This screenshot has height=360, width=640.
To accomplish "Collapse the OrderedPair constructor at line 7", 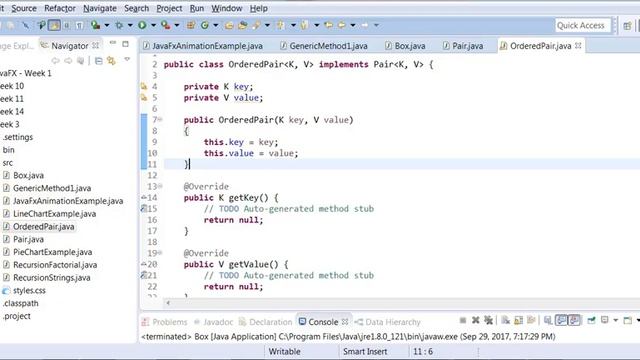I will [x=160, y=119].
